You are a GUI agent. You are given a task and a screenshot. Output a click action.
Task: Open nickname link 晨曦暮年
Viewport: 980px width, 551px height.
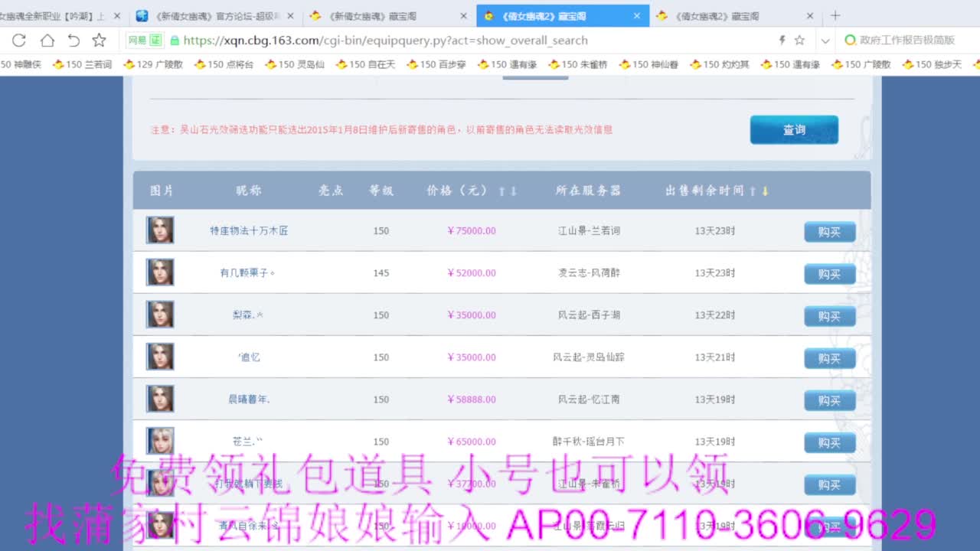[x=249, y=399]
